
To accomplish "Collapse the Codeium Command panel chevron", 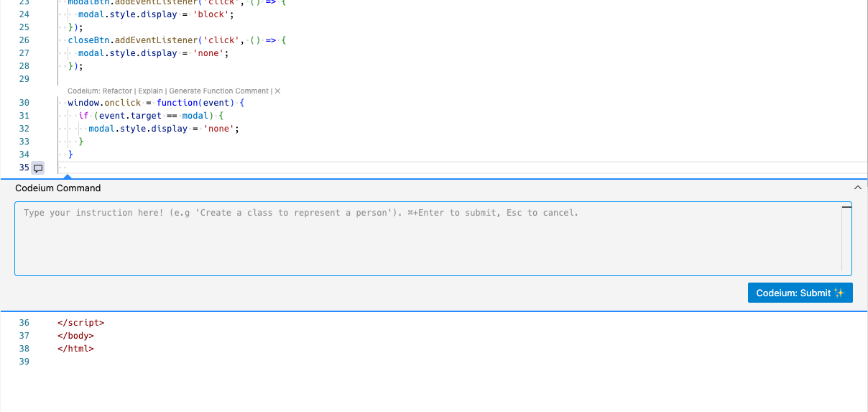I will pos(857,188).
